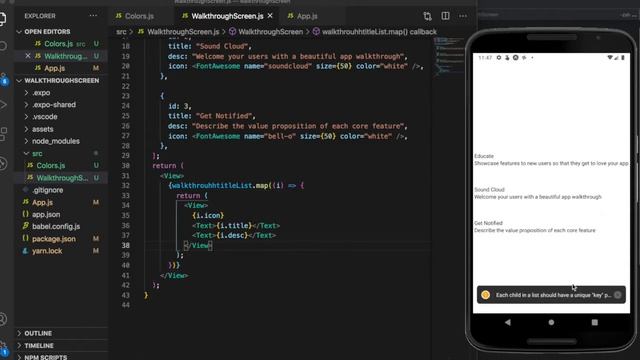Click 'Sound Cloud' text in emulator
Screen dimensions: 640x360
click(x=489, y=189)
